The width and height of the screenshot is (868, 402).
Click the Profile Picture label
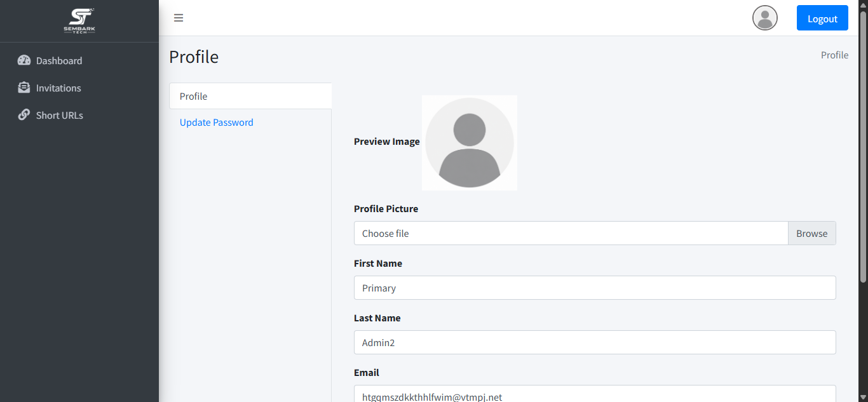point(386,209)
